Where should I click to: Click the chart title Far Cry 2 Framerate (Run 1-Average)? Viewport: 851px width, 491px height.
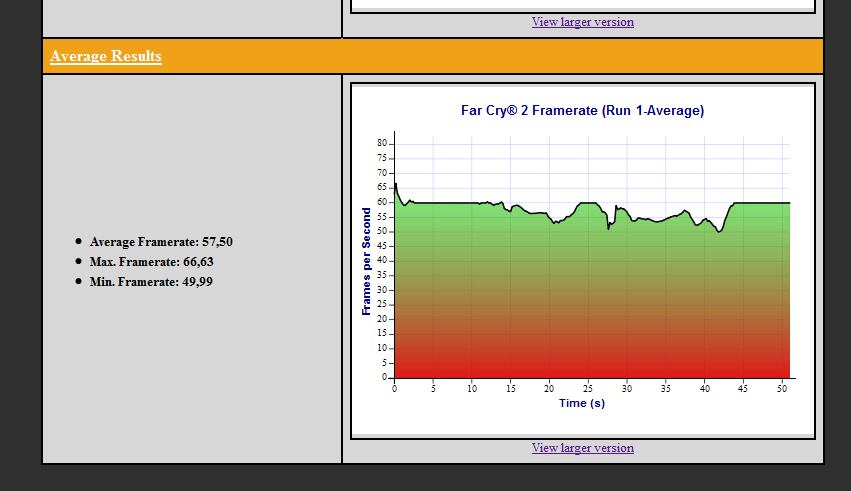pyautogui.click(x=582, y=111)
